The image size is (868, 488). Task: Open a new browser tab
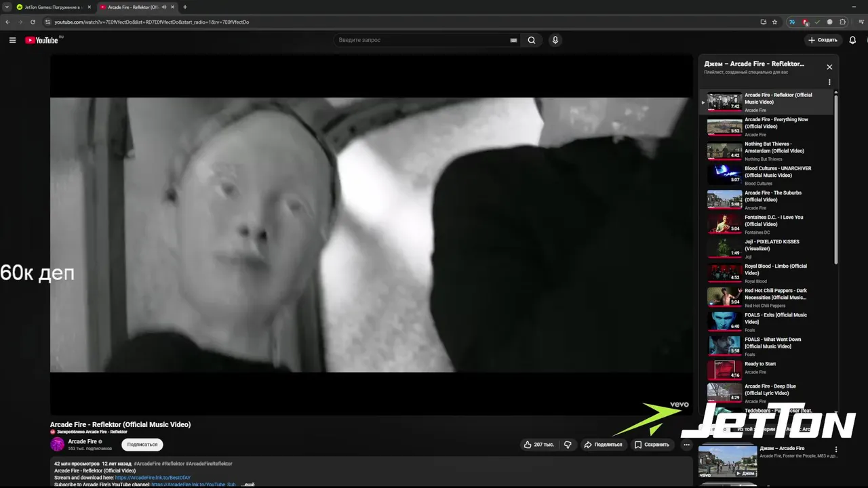click(185, 7)
